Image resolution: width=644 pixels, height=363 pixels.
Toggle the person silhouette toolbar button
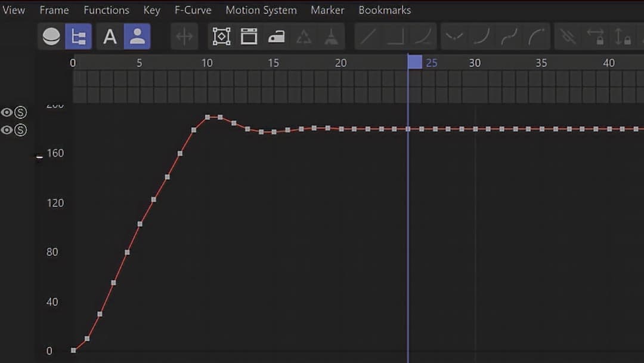137,37
